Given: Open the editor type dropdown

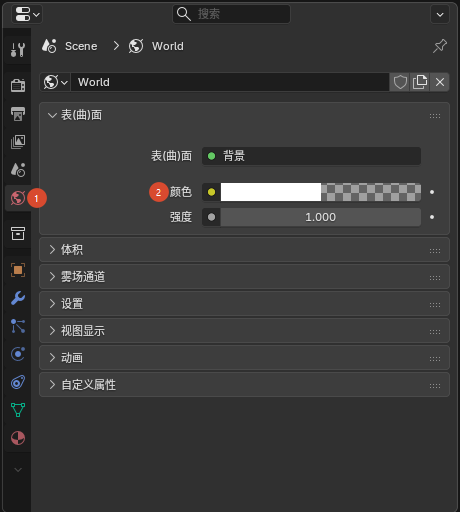Looking at the screenshot, I should point(27,14).
